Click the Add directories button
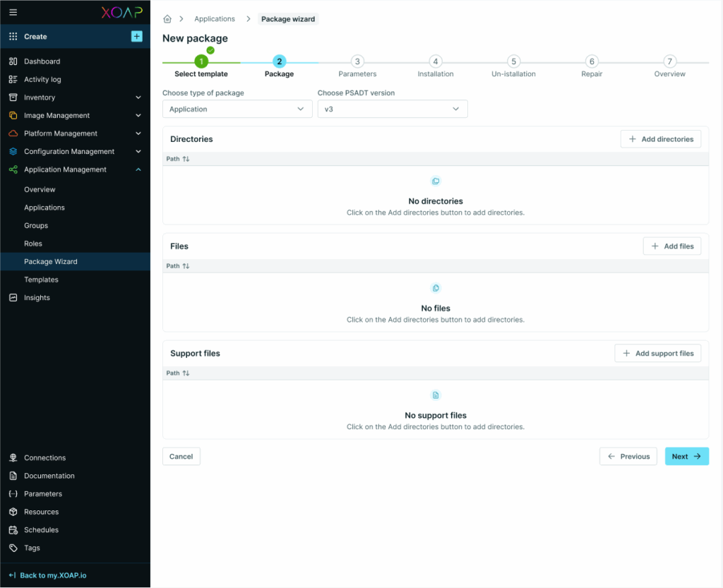The image size is (723, 588). pyautogui.click(x=660, y=139)
